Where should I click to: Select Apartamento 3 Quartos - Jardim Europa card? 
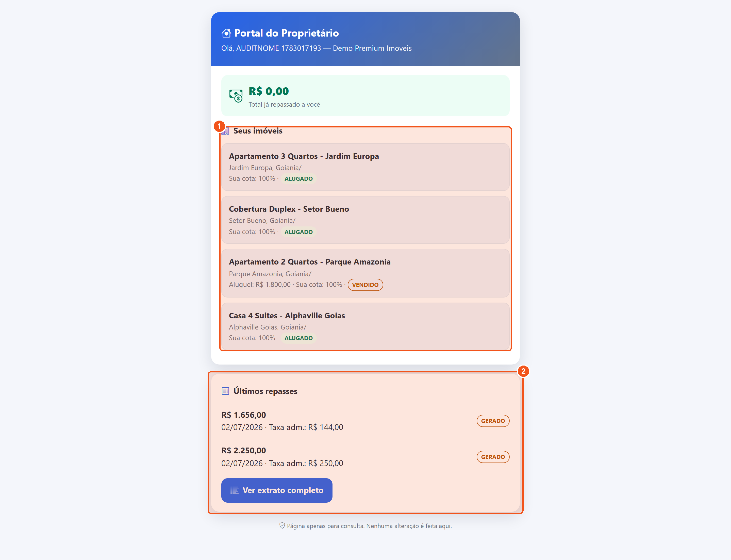point(365,167)
